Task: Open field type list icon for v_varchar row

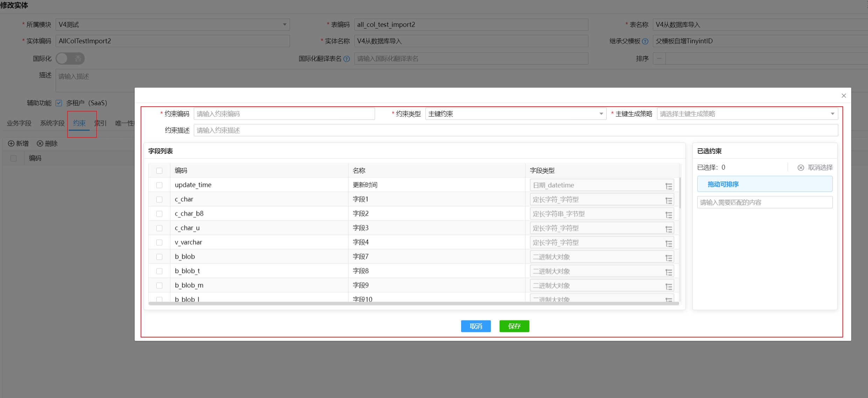Action: pyautogui.click(x=669, y=243)
